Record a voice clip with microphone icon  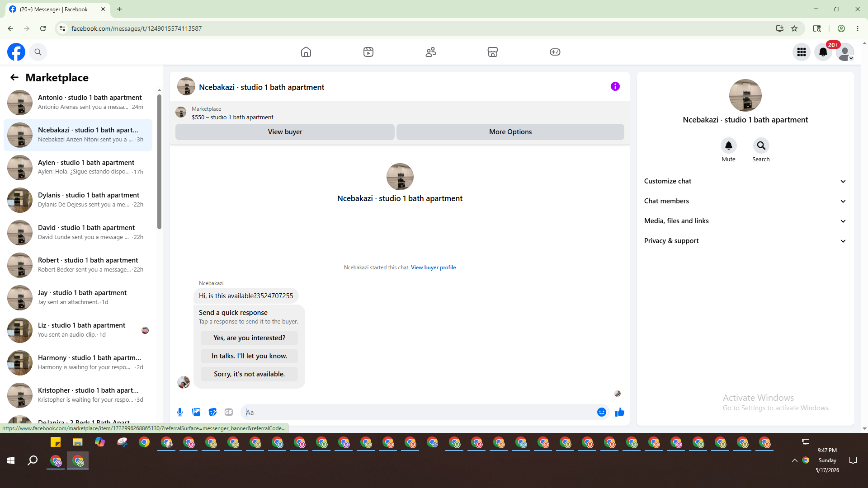point(180,412)
